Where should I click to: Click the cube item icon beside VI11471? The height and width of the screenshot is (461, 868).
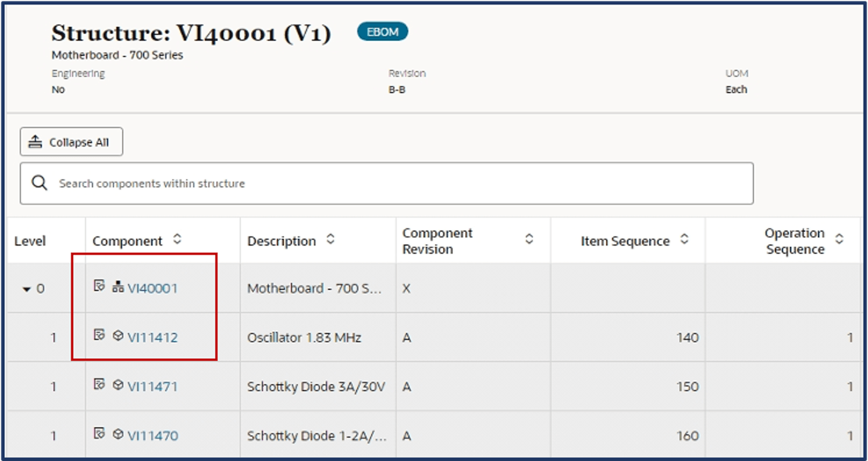click(x=118, y=385)
